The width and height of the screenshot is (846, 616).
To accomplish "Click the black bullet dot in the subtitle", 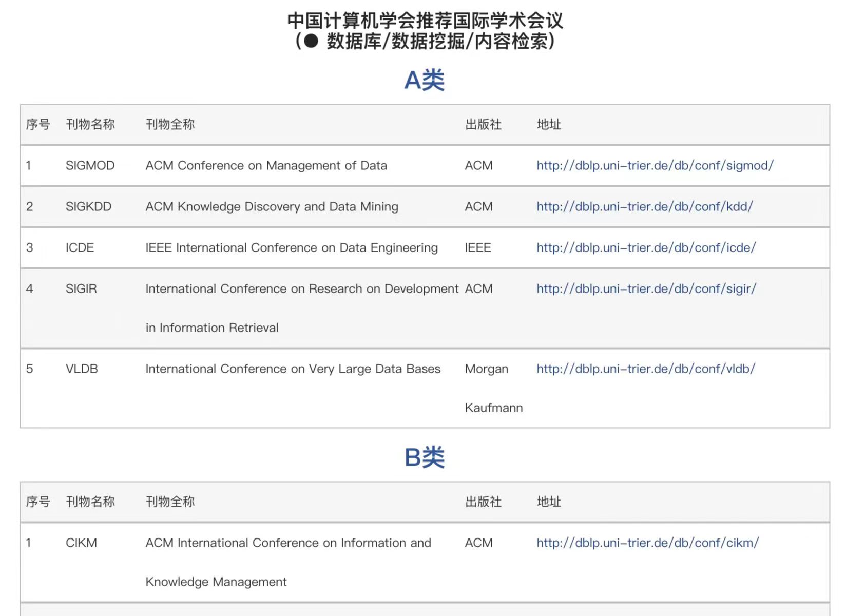I will [311, 41].
